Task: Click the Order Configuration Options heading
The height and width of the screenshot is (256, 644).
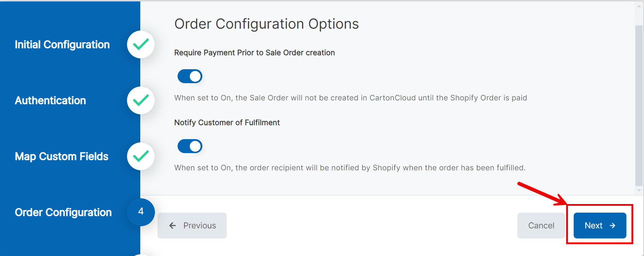Action: (x=267, y=24)
